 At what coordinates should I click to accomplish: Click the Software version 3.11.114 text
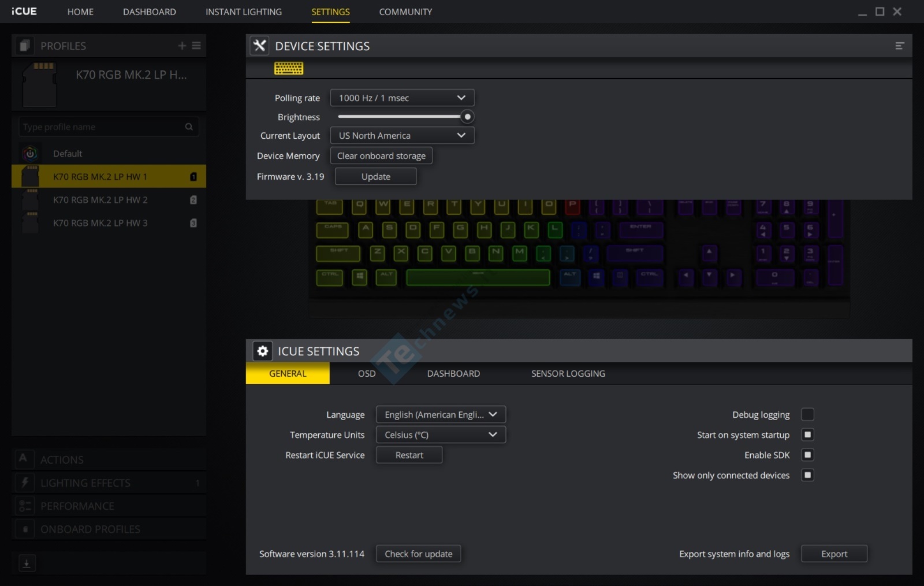pos(312,554)
